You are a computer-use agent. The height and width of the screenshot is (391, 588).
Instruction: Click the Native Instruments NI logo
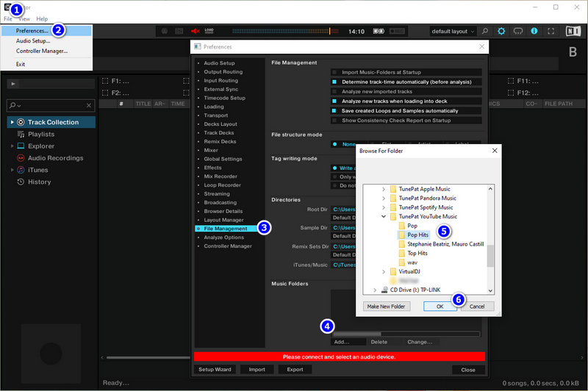pos(573,31)
